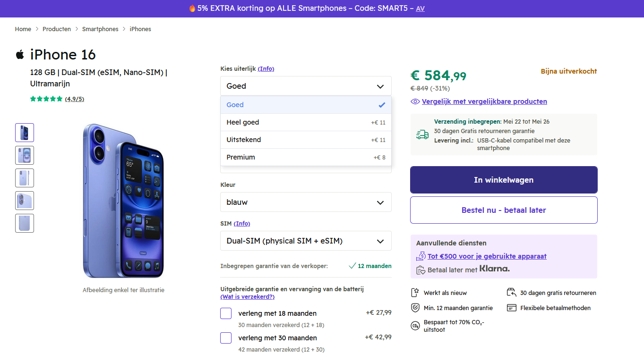Click the CO2 savings icon

coord(415,326)
